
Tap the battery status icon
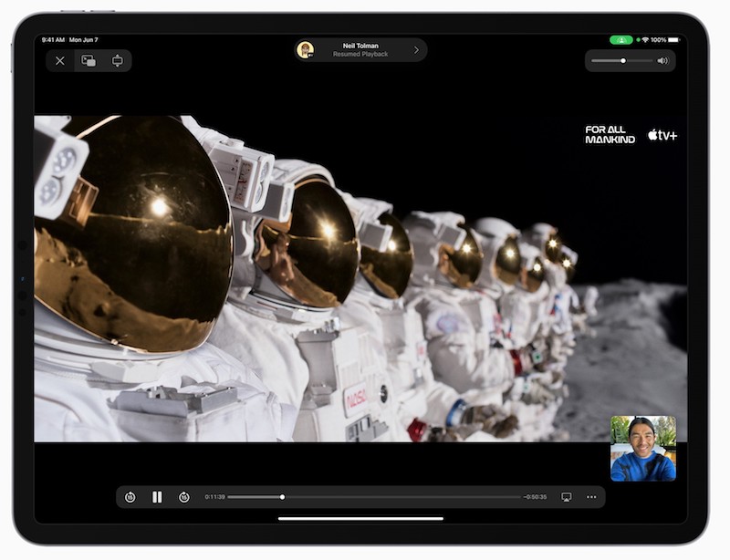click(x=673, y=40)
